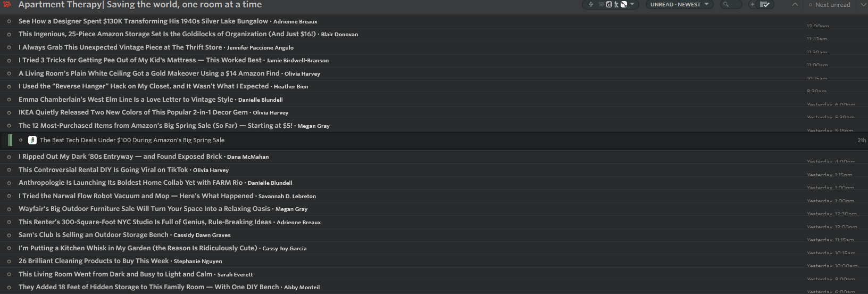The image size is (868, 294).
Task: Click the plus add icon in toolbar
Action: click(752, 5)
